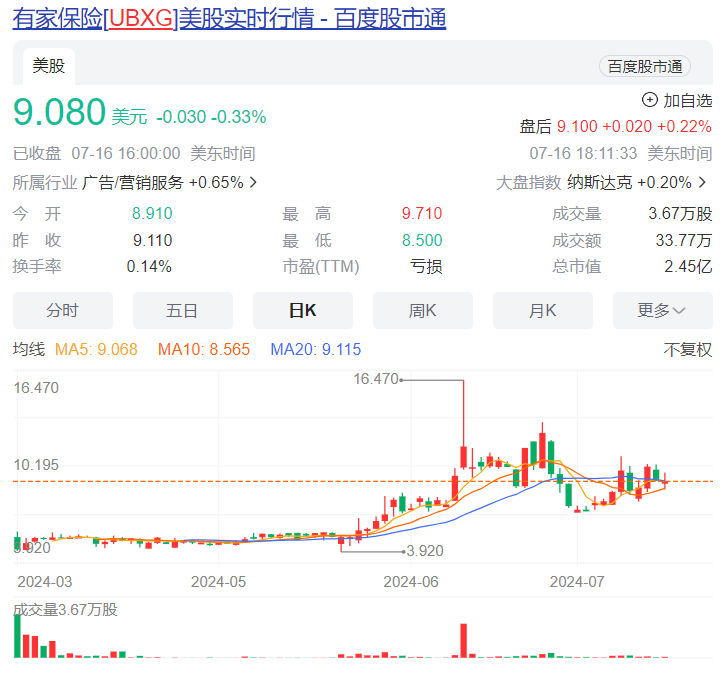The width and height of the screenshot is (723, 675).
Task: Click the 3.920 low price marker
Action: pos(425,551)
